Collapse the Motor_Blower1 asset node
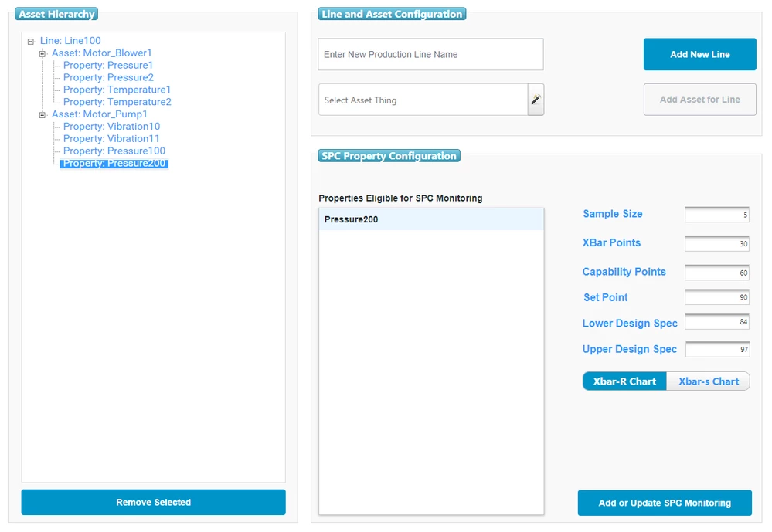The height and width of the screenshot is (532, 772). click(43, 53)
